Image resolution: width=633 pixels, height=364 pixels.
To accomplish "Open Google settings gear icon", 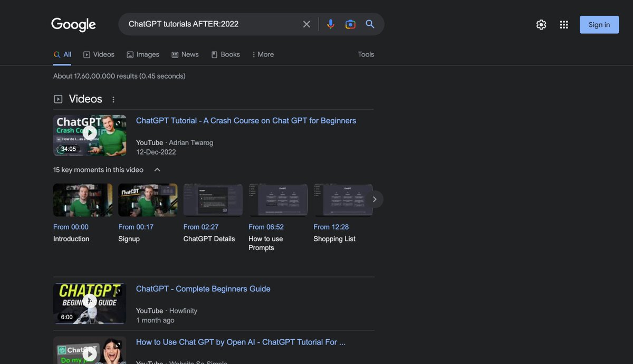I will click(541, 25).
